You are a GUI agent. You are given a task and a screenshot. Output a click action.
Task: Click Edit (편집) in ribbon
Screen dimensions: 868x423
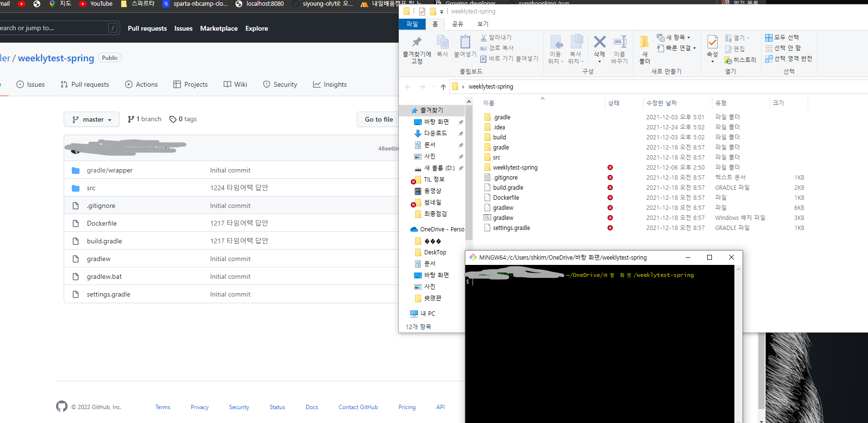coord(735,49)
